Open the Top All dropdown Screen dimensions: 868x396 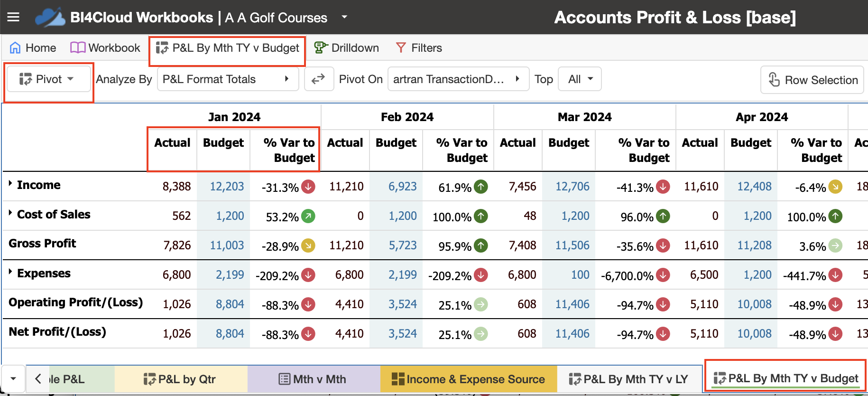coord(580,79)
